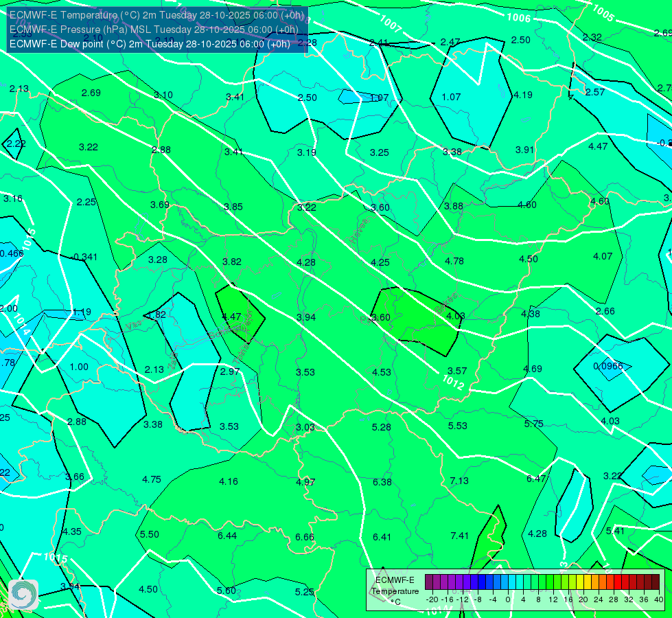This screenshot has height=618, width=672.
Task: Click the 3.88 dew point value
Action: 454,206
